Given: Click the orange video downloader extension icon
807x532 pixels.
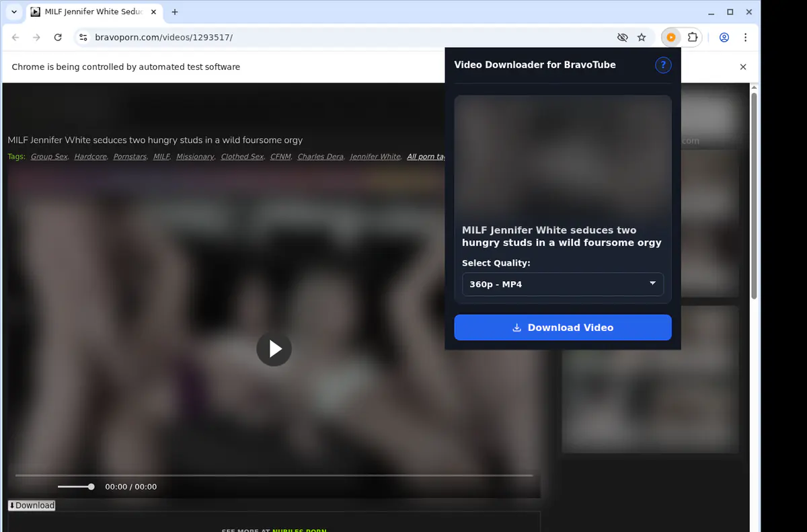Looking at the screenshot, I should point(670,38).
